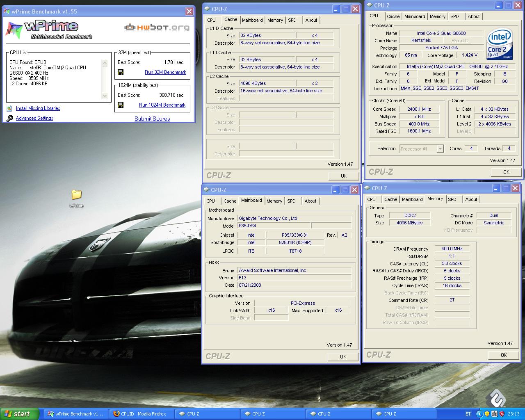Click the CPU List scrollbar down arrow

pos(105,96)
